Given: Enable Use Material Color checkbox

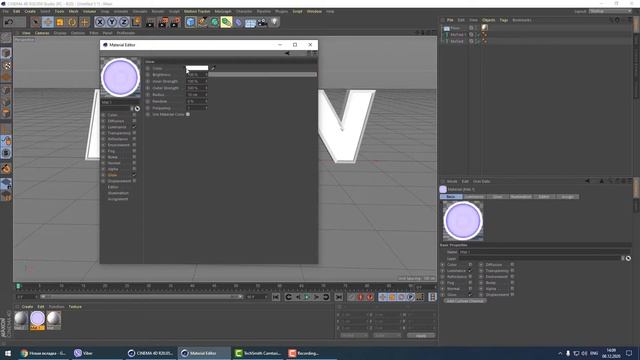Looking at the screenshot, I should tap(188, 114).
